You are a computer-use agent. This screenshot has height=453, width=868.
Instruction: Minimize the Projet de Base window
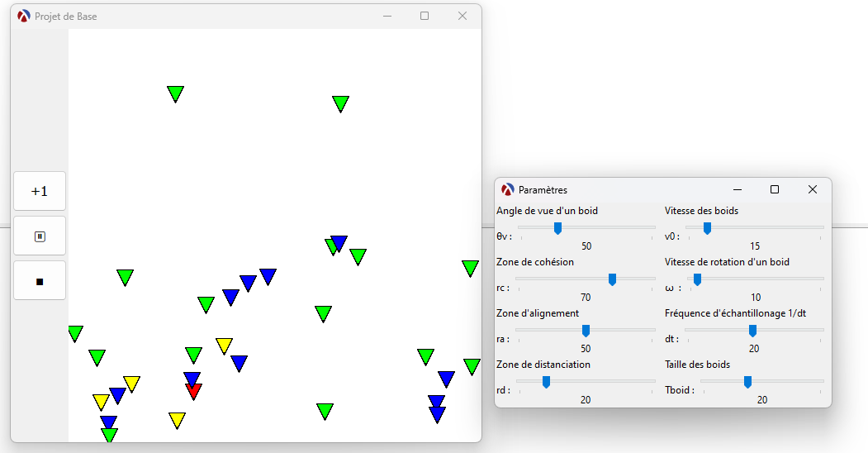point(387,16)
